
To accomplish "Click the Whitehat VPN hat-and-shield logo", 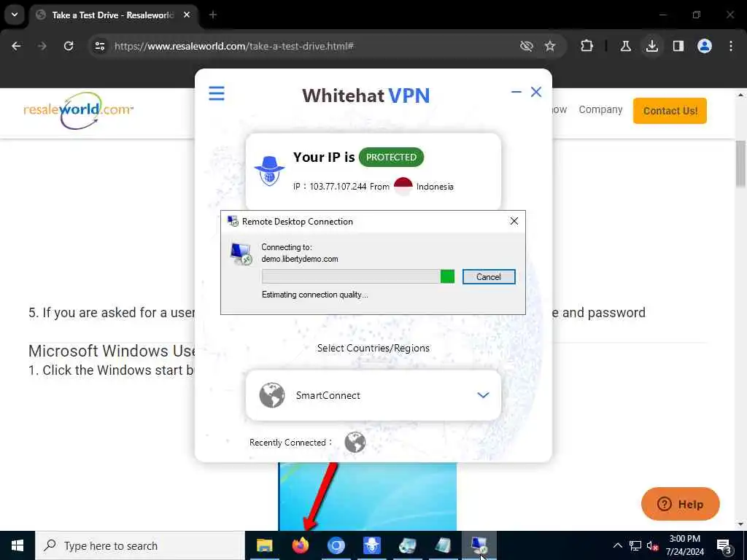I will (x=269, y=171).
